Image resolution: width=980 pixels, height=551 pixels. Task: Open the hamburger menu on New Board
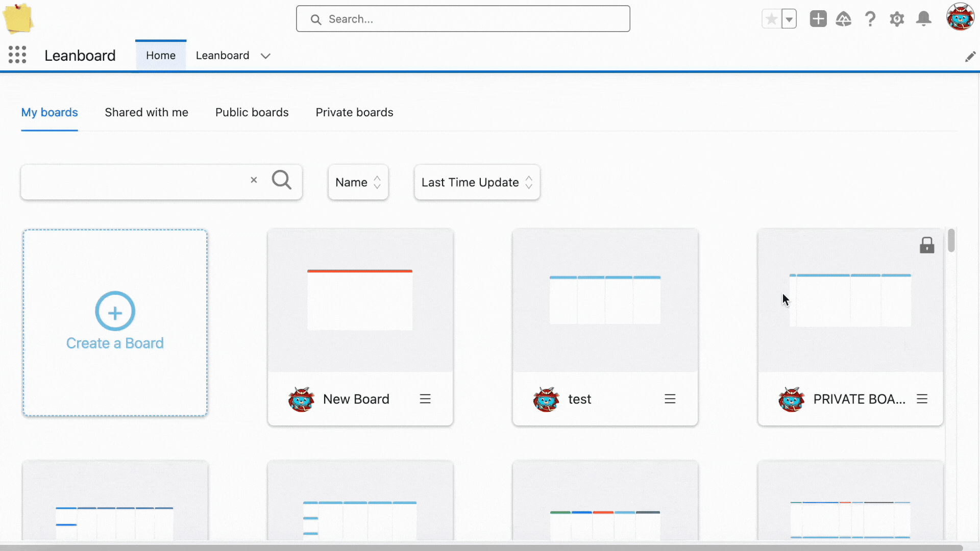(x=425, y=399)
